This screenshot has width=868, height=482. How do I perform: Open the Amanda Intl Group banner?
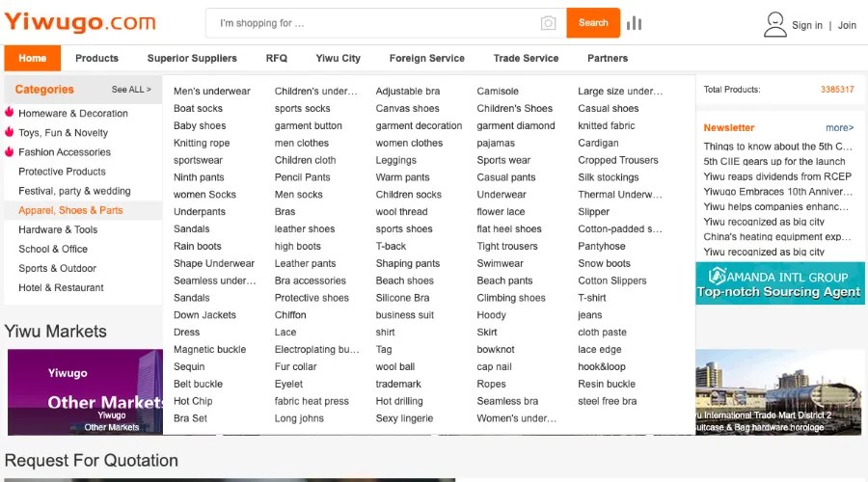click(780, 283)
